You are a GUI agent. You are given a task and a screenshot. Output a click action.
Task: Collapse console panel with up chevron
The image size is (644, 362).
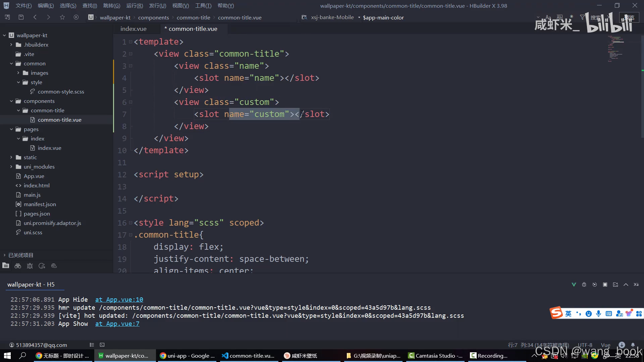[x=626, y=285]
